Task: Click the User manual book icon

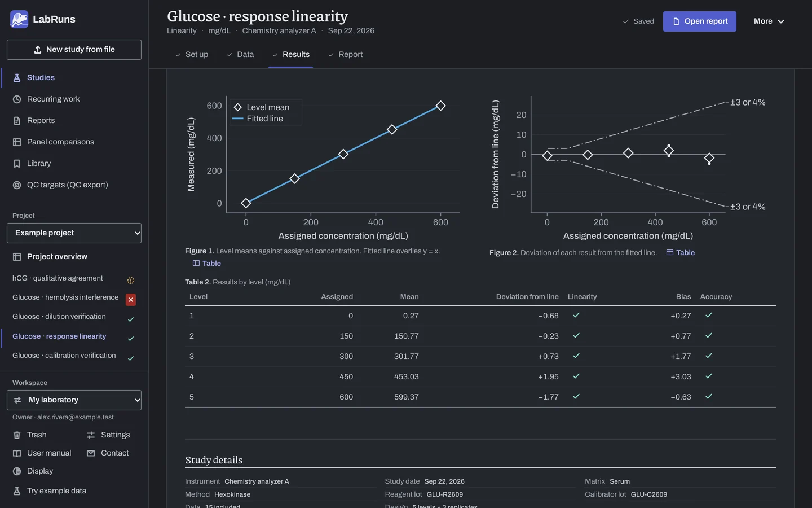Action: 17,453
